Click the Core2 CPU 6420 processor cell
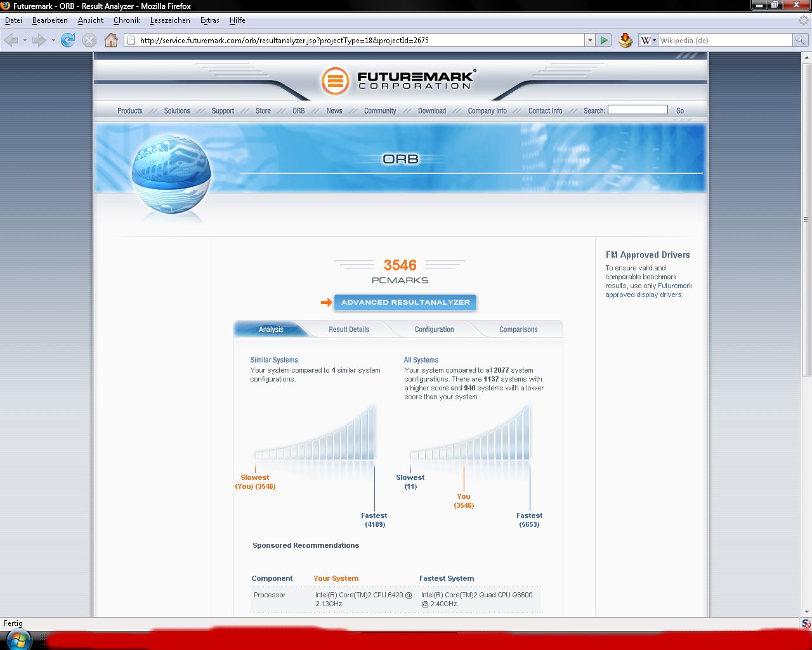 point(363,599)
